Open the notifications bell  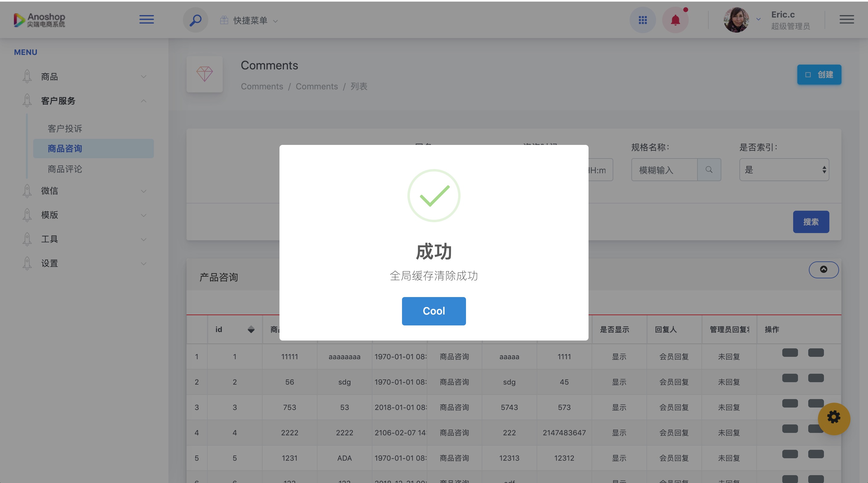(x=675, y=20)
